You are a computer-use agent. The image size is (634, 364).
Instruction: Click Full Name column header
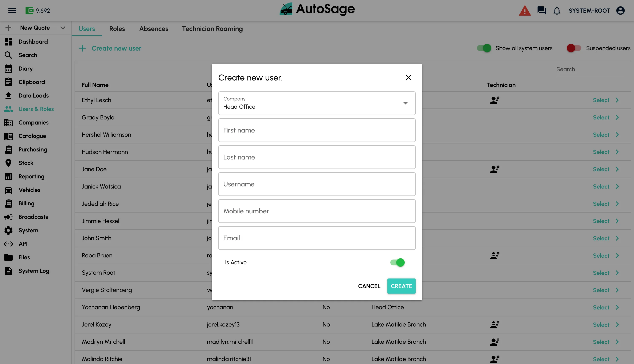(95, 85)
